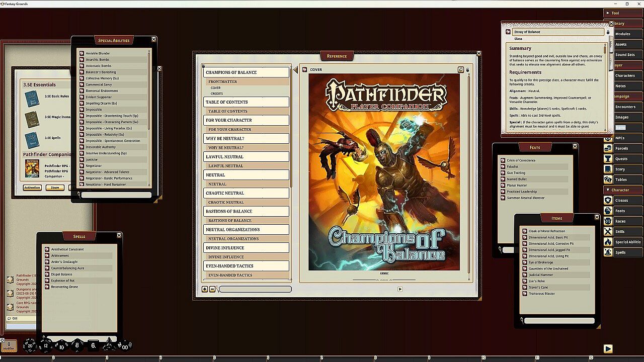
Task: Click the Reference cover page scrollbar
Action: 469,176
